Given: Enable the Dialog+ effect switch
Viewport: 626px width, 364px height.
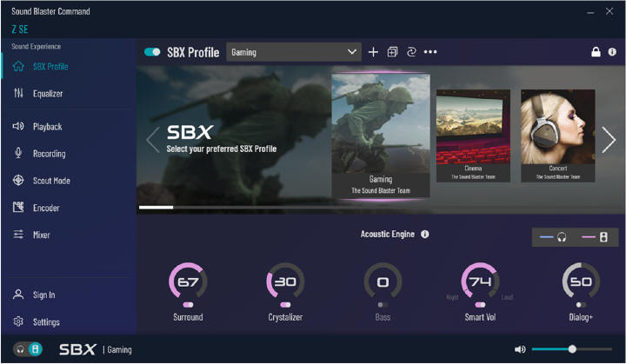Looking at the screenshot, I should tap(581, 305).
